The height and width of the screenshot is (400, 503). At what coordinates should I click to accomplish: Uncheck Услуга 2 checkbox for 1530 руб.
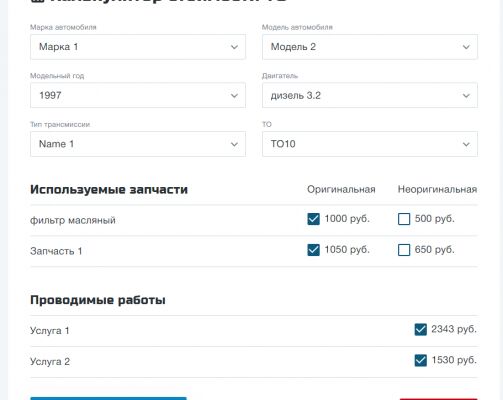(421, 360)
